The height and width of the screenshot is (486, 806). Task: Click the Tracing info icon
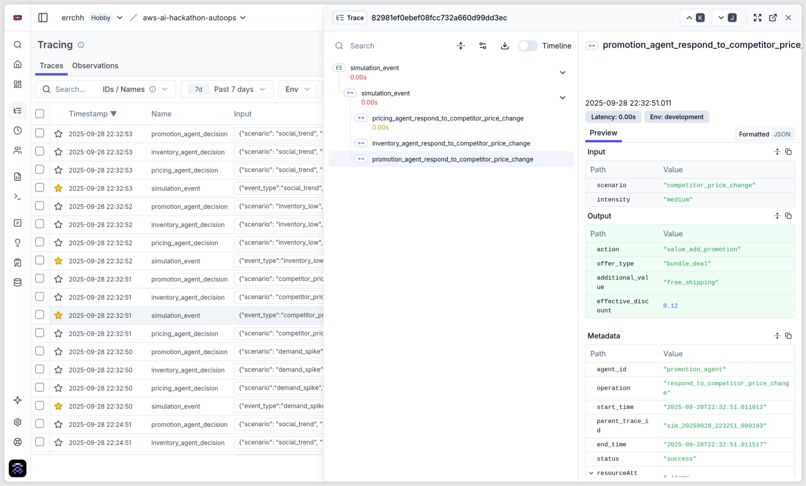point(81,45)
